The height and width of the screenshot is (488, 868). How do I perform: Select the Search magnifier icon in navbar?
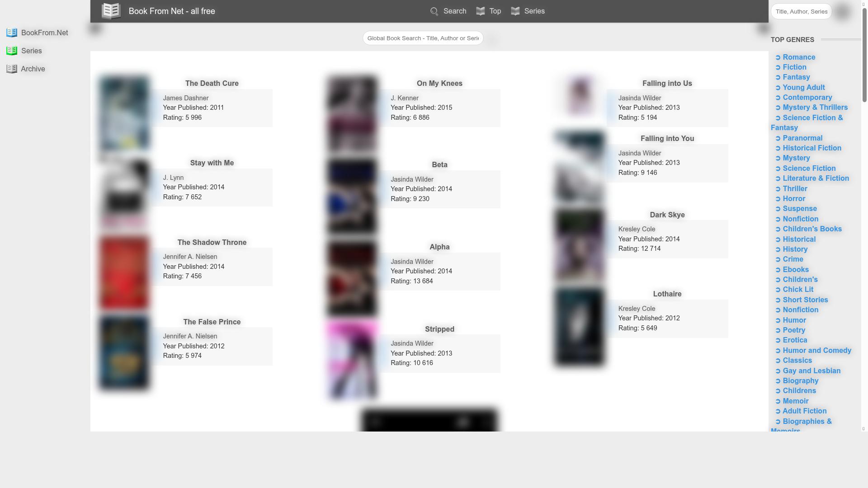click(434, 11)
